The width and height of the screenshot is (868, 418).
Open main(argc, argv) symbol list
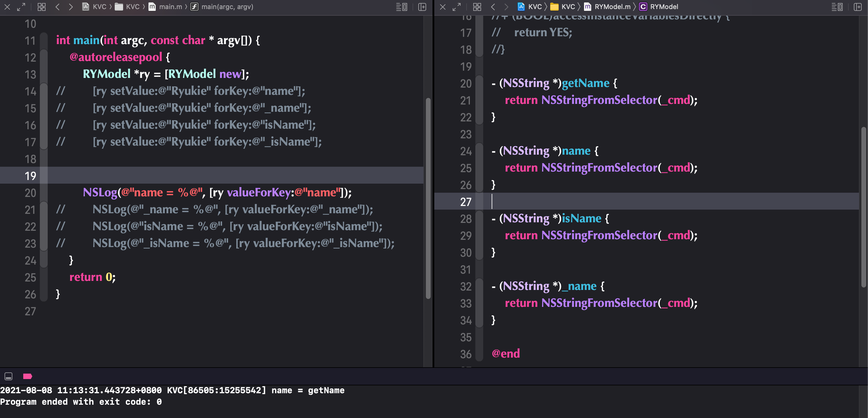click(222, 7)
